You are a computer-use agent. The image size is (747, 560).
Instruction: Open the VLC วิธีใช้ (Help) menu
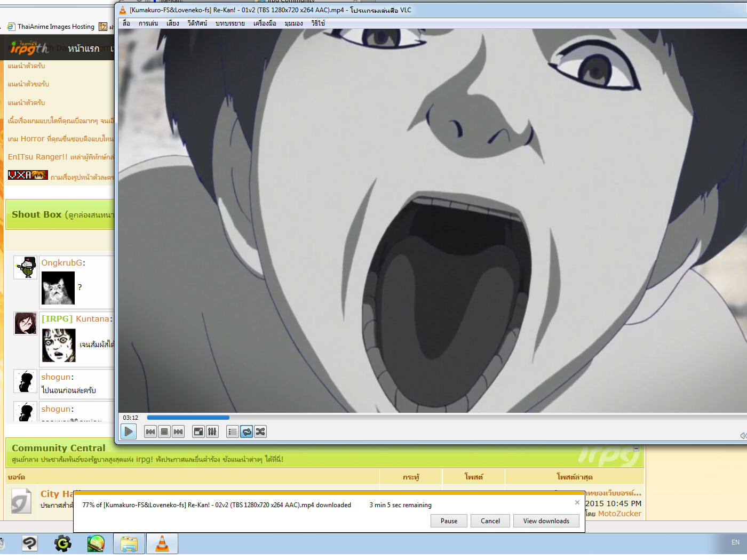[x=318, y=23]
